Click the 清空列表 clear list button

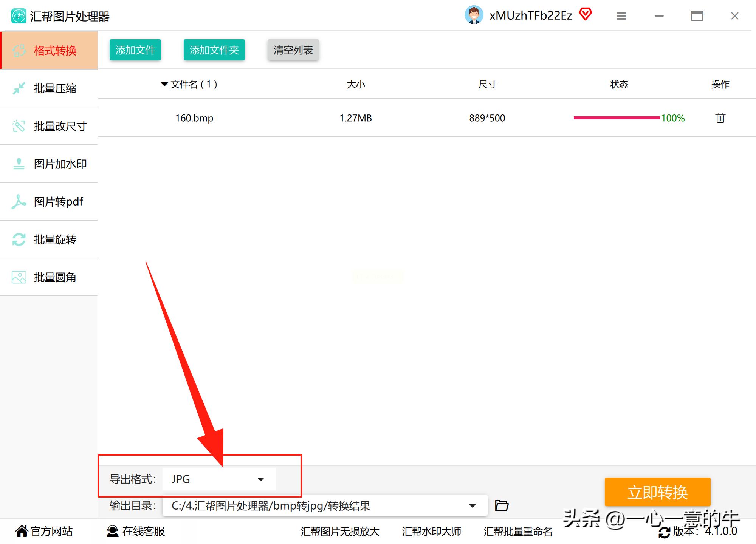[x=293, y=49]
